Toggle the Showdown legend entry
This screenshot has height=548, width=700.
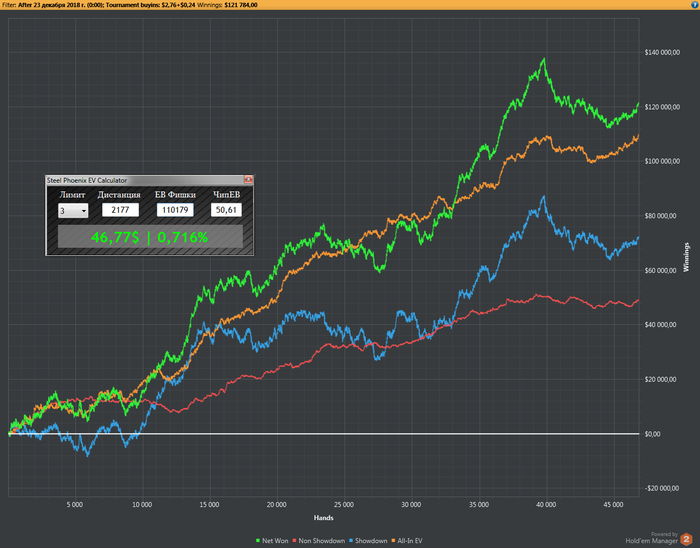[368, 540]
